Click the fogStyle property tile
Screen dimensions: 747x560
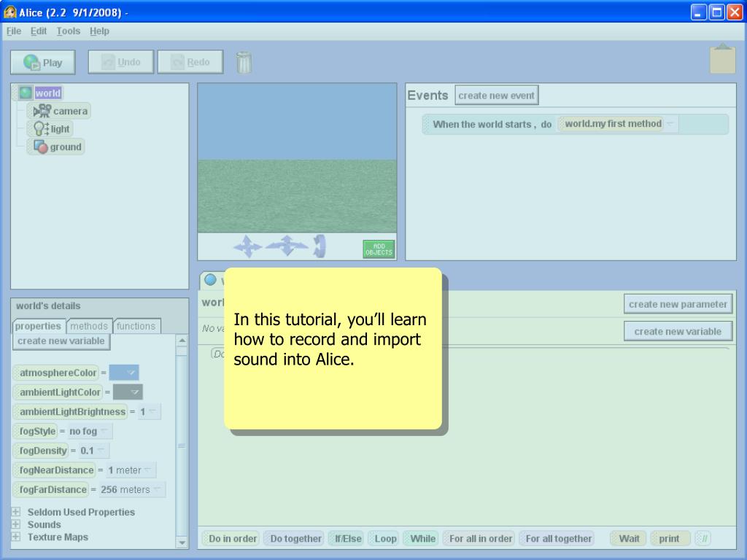[36, 432]
